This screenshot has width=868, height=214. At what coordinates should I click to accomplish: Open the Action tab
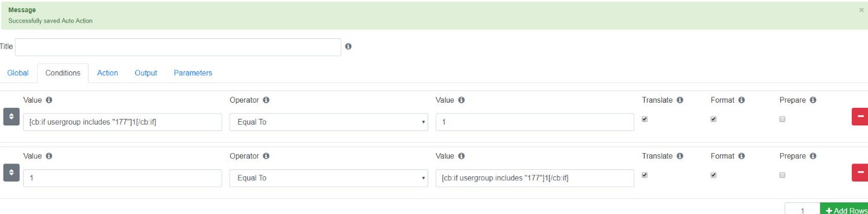coord(108,73)
